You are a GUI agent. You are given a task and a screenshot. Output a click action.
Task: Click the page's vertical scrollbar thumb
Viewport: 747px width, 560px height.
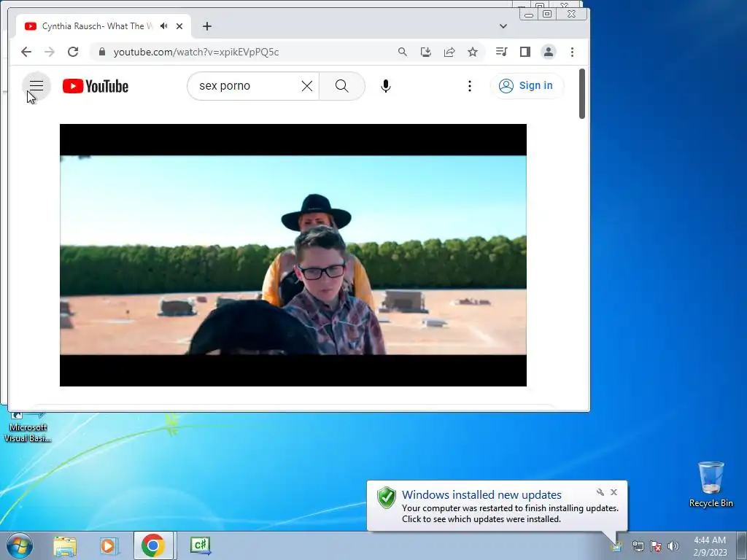tap(581, 94)
